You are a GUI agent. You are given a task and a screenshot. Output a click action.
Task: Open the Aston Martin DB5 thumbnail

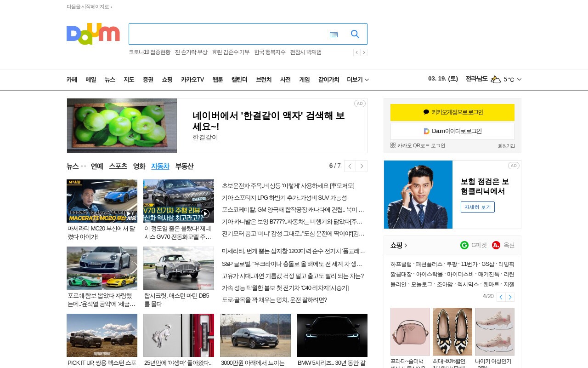click(x=179, y=268)
